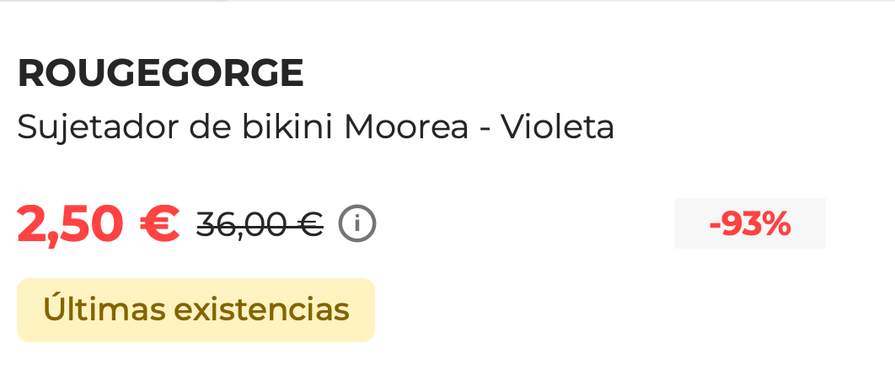
Task: Click the price info icon
Action: click(x=357, y=223)
